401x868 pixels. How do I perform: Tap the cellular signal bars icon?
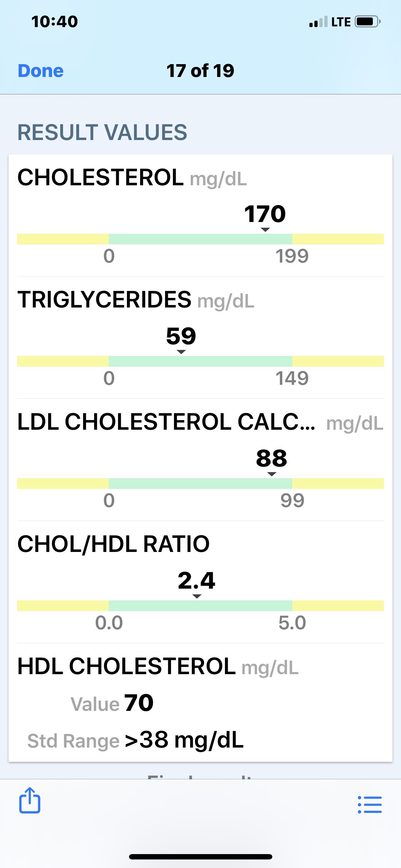tap(318, 22)
